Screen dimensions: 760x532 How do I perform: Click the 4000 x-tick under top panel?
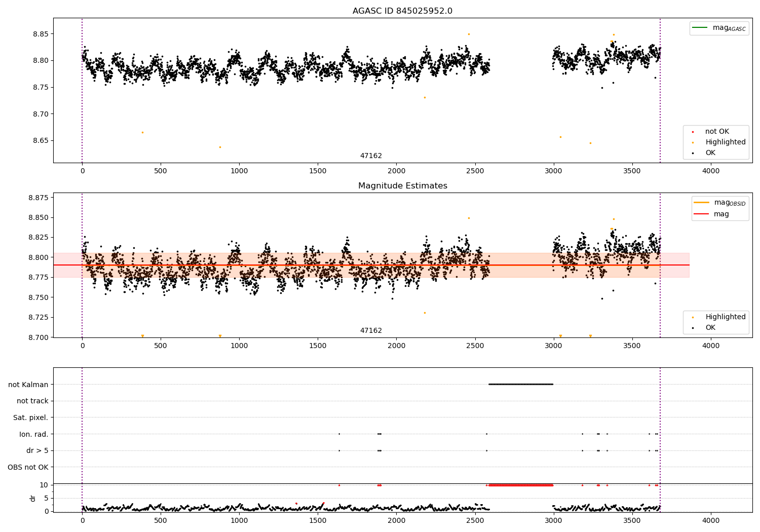710,171
